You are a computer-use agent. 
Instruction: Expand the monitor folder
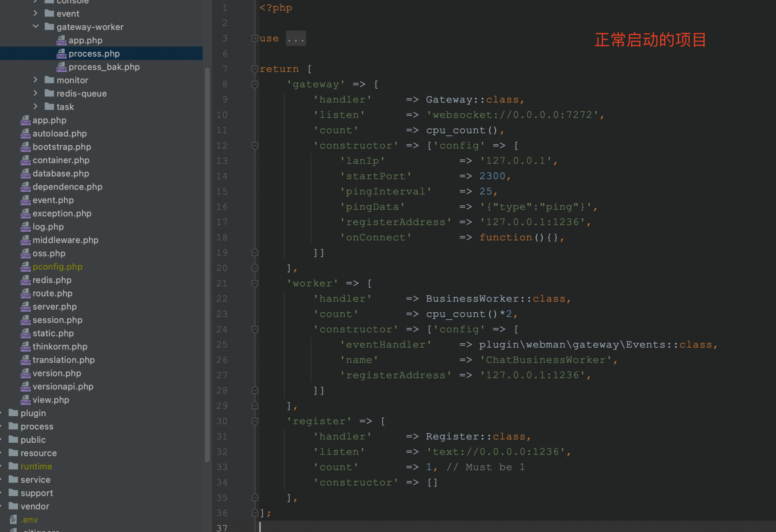(36, 80)
